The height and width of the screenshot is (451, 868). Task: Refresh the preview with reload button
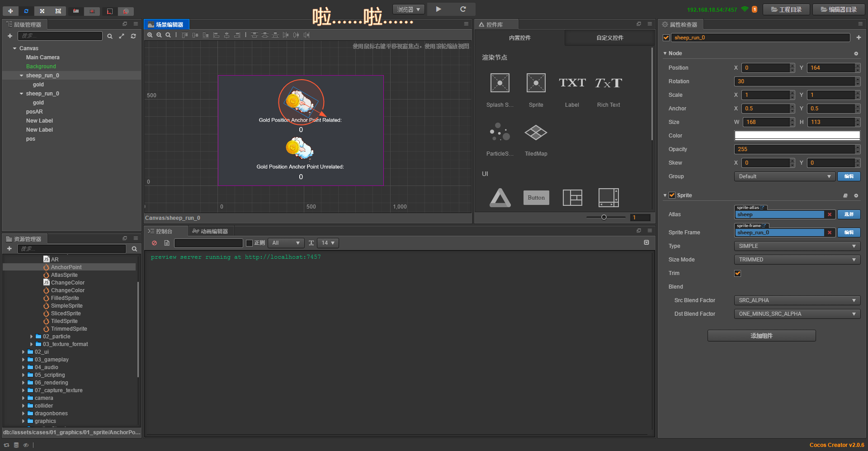(x=463, y=9)
